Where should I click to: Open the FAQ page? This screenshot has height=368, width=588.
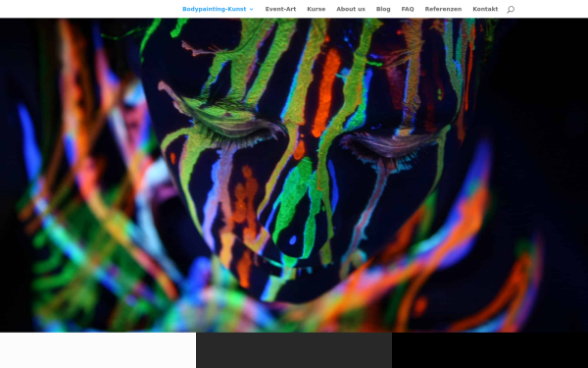point(408,9)
